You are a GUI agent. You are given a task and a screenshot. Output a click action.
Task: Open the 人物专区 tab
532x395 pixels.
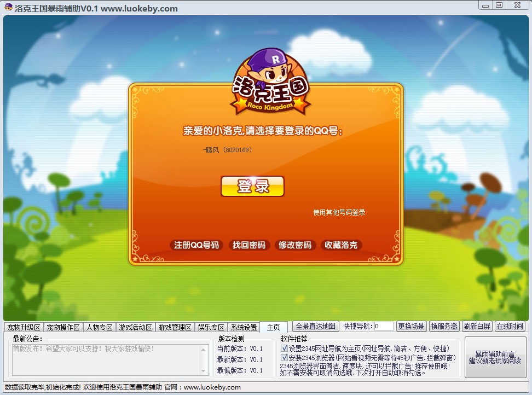coord(99,327)
